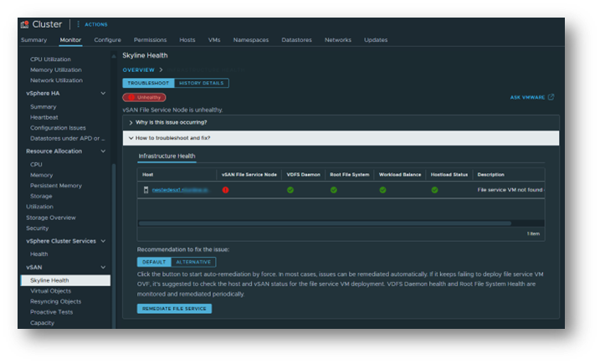The height and width of the screenshot is (364, 600).
Task: Click the Cluster icon in the header
Action: click(x=25, y=24)
